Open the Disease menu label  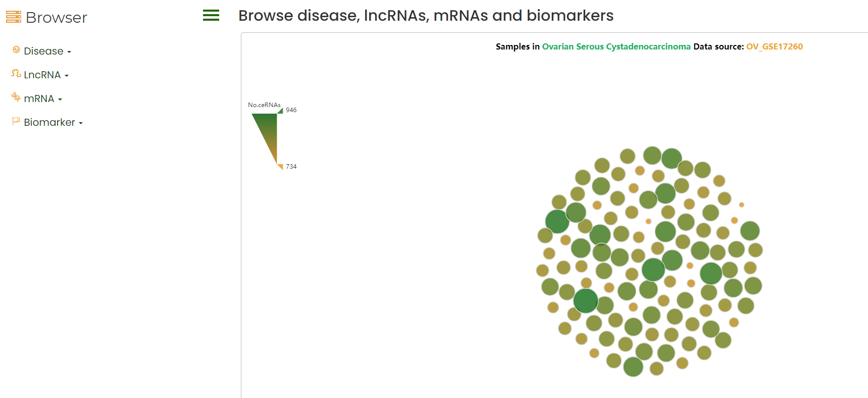point(43,51)
